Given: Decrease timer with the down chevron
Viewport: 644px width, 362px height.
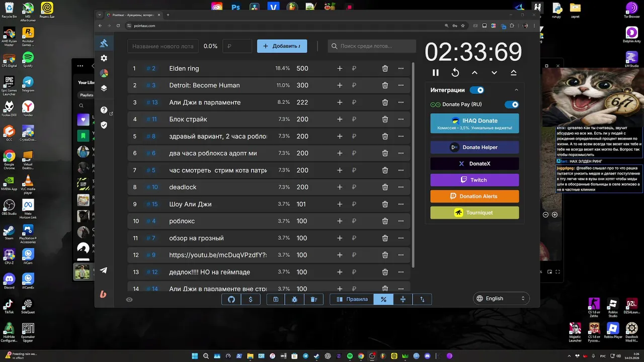Looking at the screenshot, I should click(x=494, y=73).
